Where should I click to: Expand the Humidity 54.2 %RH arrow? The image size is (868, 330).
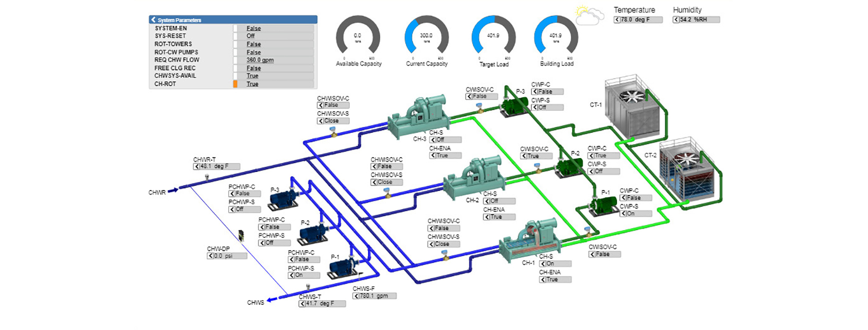[x=677, y=20]
